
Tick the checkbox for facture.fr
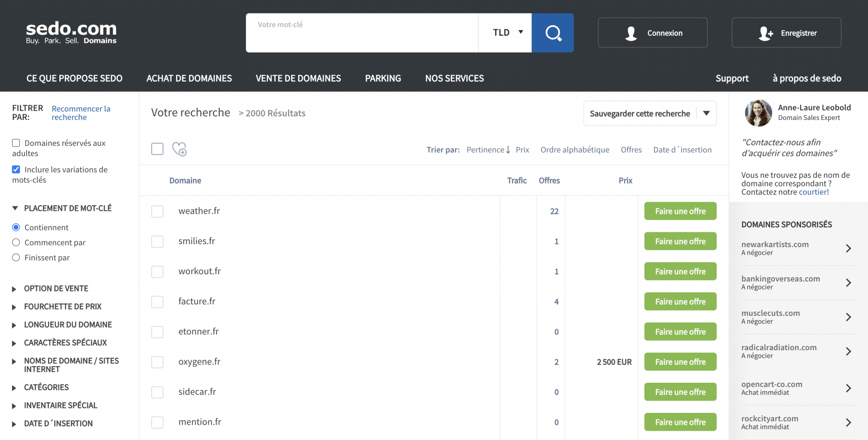click(157, 302)
